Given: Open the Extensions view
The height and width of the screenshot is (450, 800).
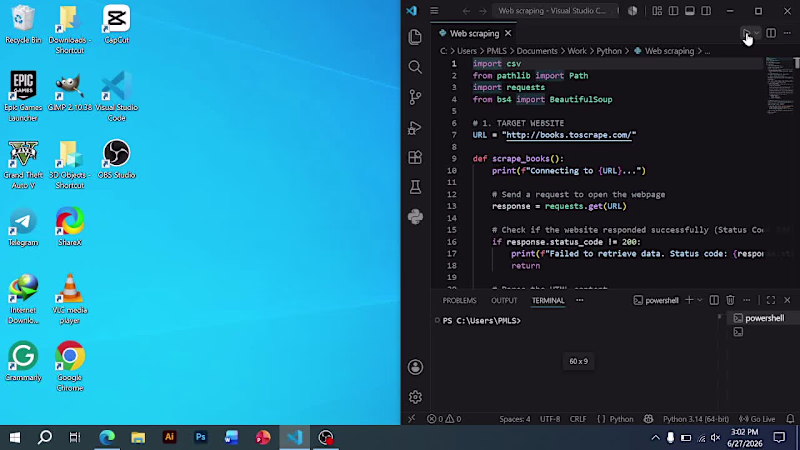Looking at the screenshot, I should coord(415,157).
